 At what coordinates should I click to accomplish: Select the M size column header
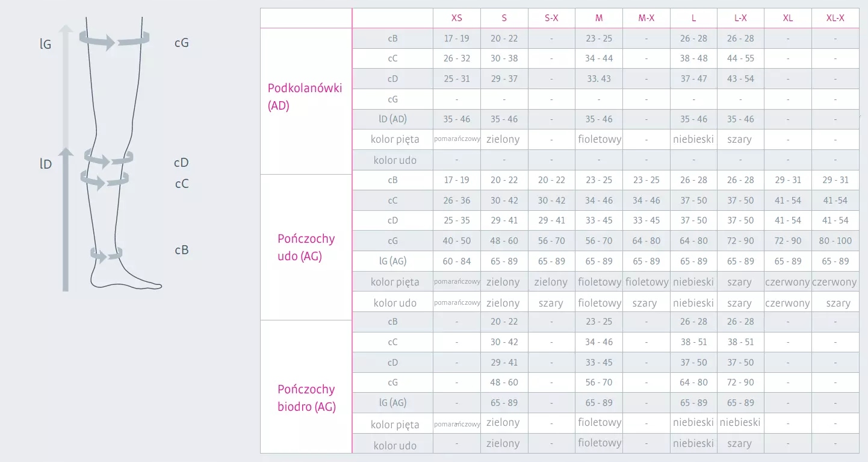[599, 18]
